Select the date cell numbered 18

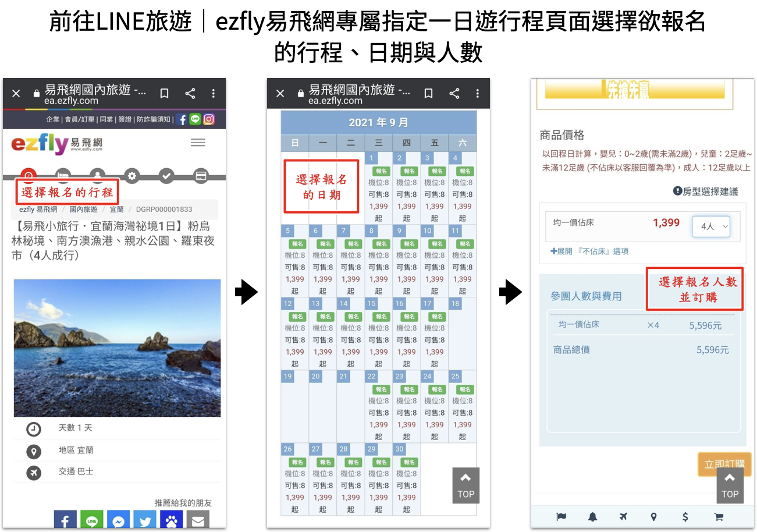coord(463,334)
